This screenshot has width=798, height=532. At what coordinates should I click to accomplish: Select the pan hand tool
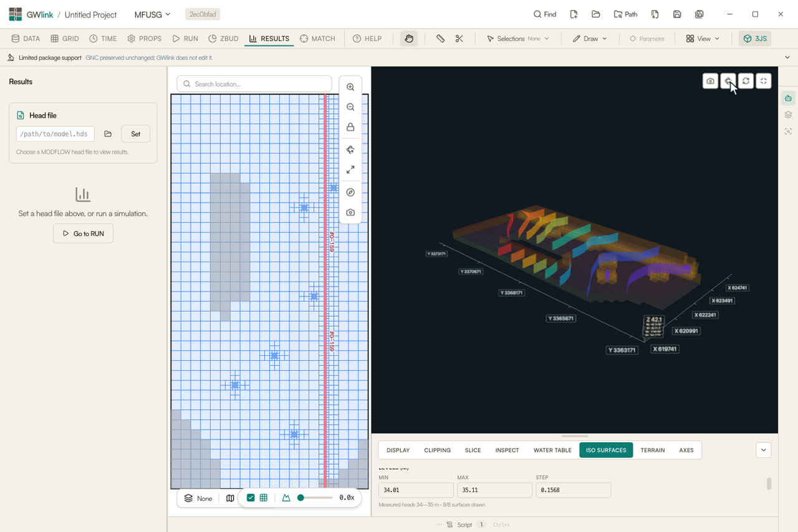click(409, 39)
